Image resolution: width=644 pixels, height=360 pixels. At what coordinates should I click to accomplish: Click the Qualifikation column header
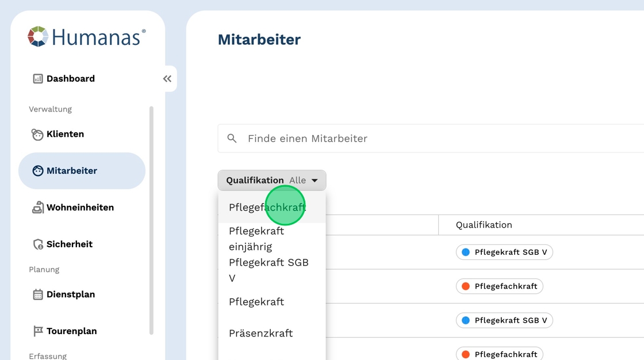[x=484, y=225]
